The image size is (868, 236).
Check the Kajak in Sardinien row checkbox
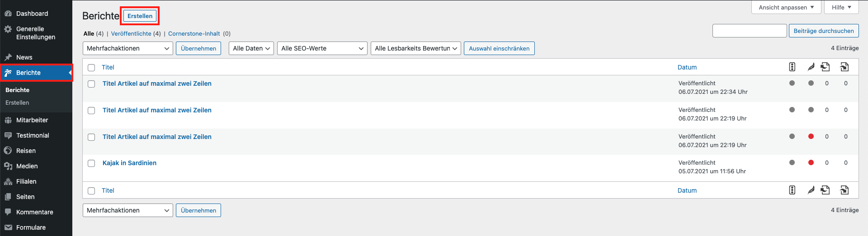(91, 163)
